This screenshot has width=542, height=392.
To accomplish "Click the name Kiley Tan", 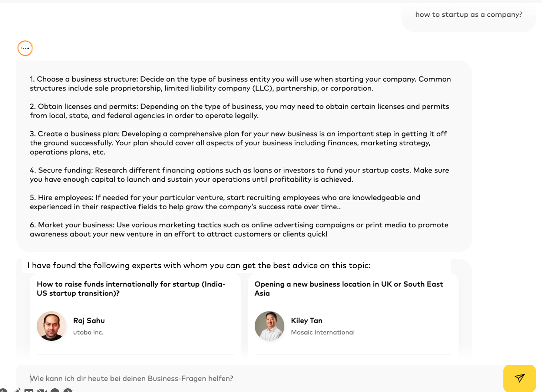I will click(x=307, y=320).
